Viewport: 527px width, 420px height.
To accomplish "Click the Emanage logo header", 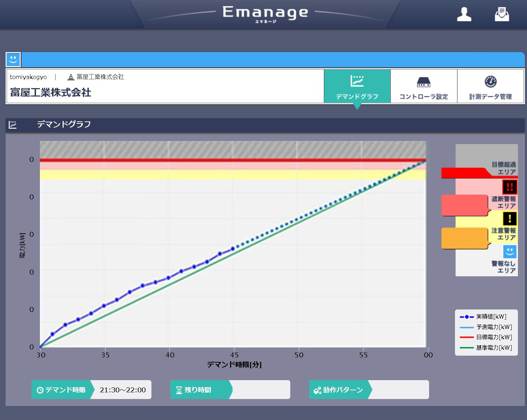I will point(265,13).
